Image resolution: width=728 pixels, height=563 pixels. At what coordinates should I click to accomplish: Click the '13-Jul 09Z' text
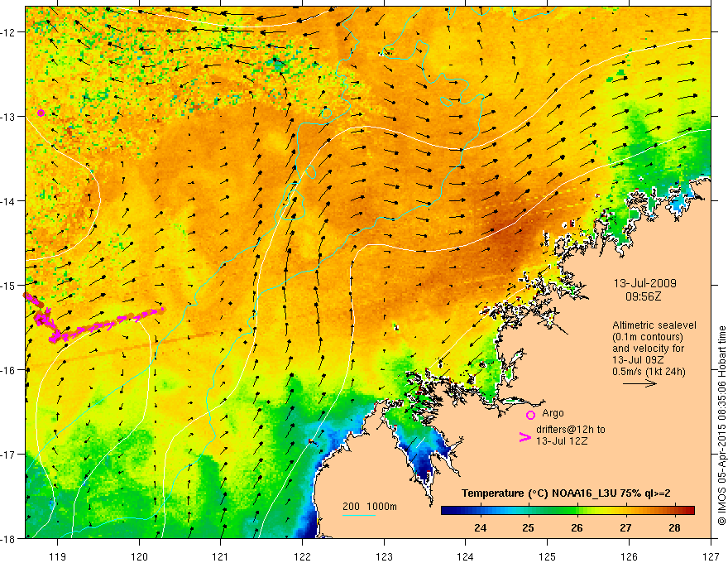click(638, 360)
